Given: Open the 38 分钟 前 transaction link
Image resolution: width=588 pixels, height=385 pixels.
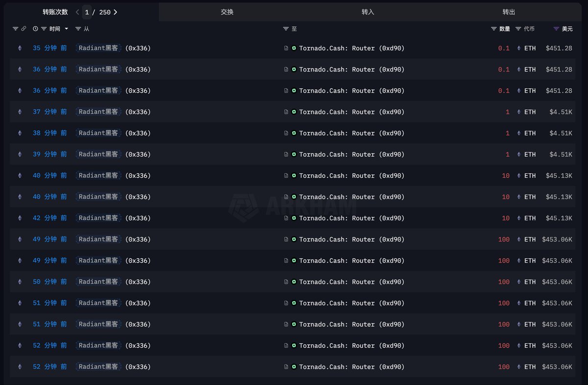Looking at the screenshot, I should click(x=49, y=133).
